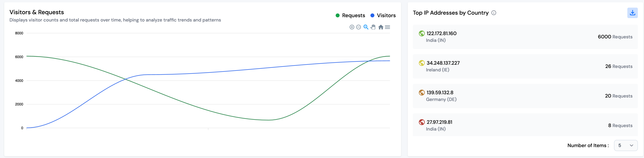The image size is (644, 158).
Task: Click the Number of Items chevron arrow
Action: pos(631,145)
